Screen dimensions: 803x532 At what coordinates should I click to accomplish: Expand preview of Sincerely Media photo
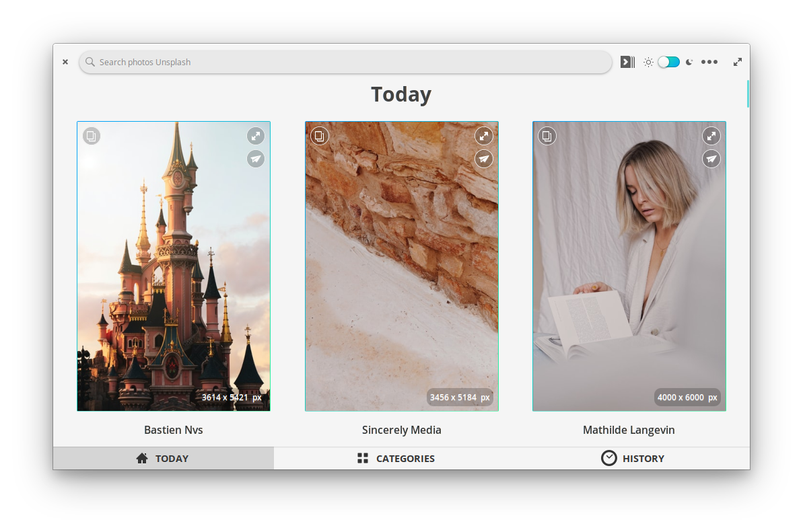pyautogui.click(x=483, y=136)
